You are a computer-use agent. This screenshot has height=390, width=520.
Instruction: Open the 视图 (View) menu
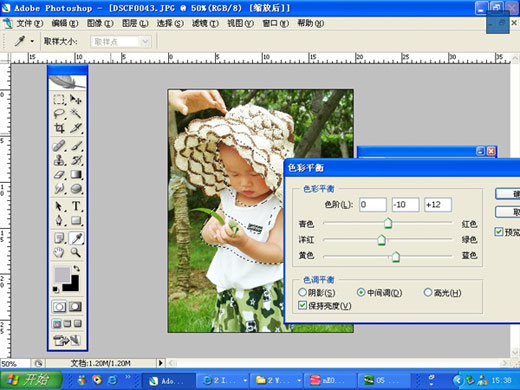pos(240,23)
